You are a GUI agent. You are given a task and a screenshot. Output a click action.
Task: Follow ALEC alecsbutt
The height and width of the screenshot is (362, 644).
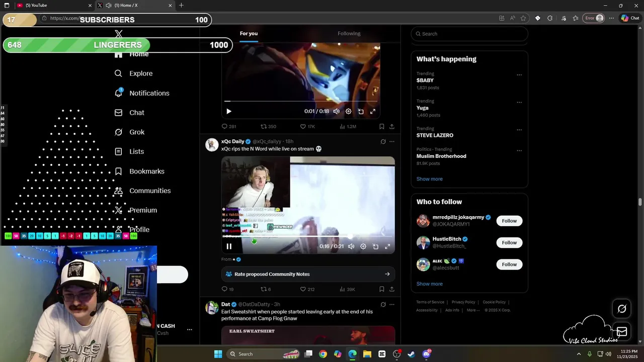tap(509, 264)
